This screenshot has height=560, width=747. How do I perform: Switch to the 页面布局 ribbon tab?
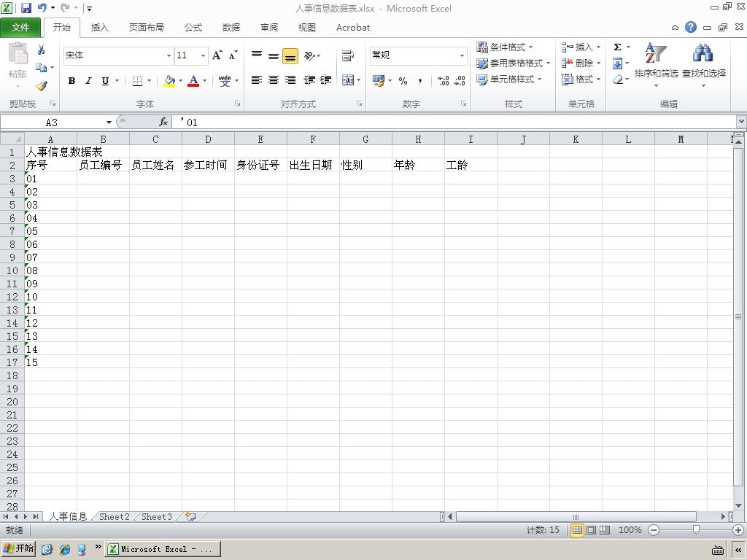[146, 27]
